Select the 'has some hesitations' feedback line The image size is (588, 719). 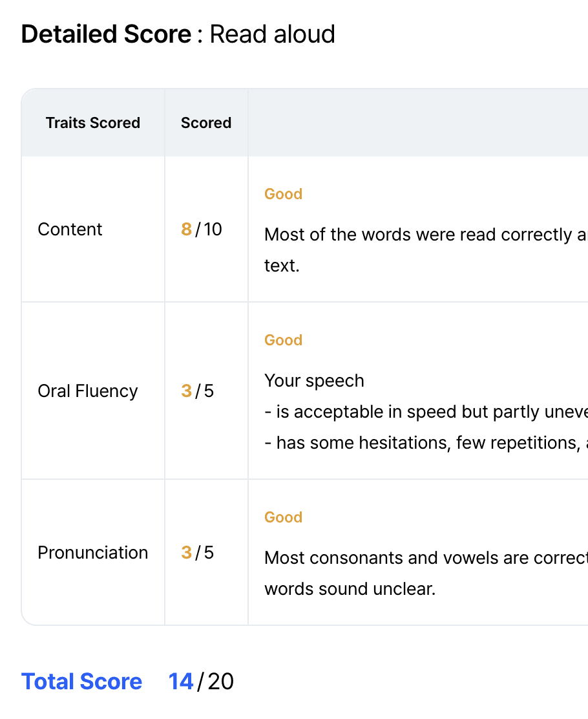426,443
